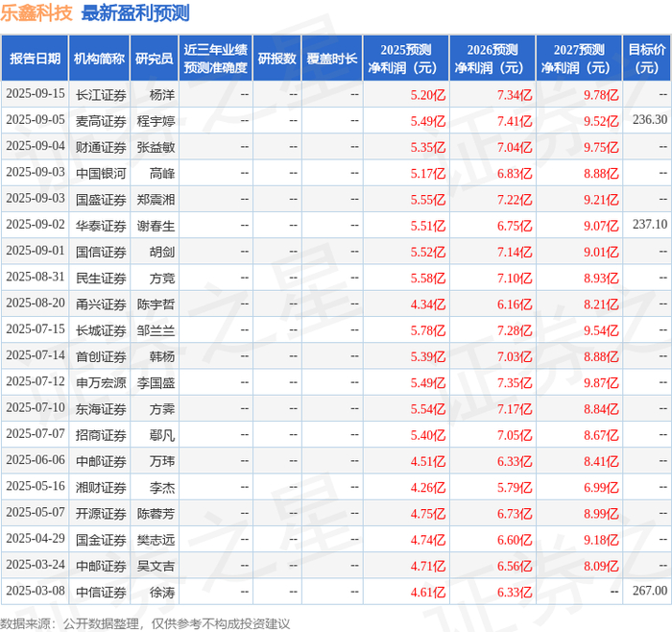This screenshot has width=672, height=632.
Task: Select analyst name 杨洋
Action: tap(162, 95)
